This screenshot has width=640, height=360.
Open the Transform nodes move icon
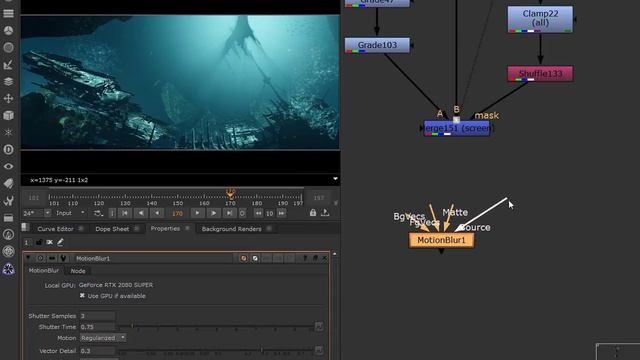pyautogui.click(x=8, y=98)
